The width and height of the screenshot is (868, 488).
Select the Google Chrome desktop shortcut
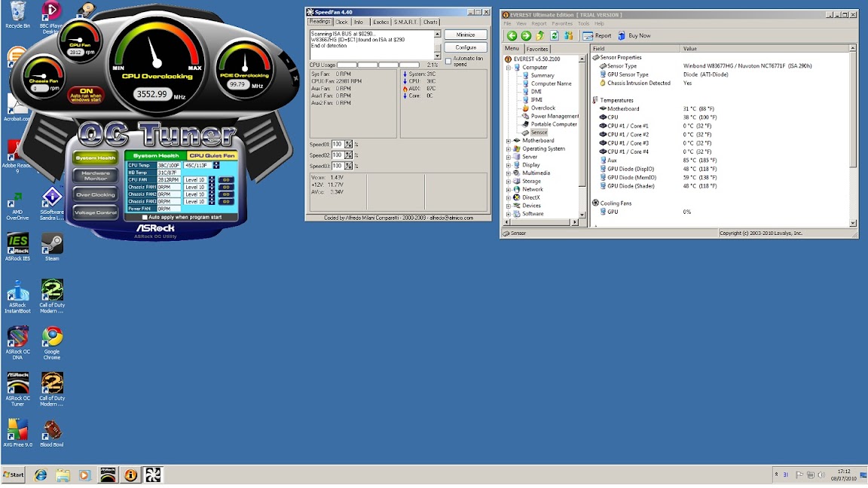tap(52, 343)
